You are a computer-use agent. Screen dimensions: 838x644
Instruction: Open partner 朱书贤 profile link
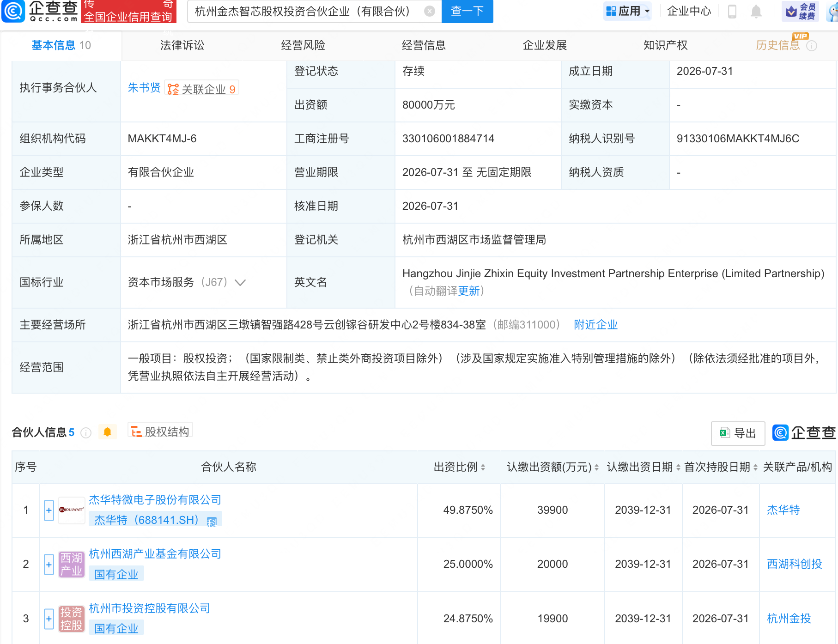pyautogui.click(x=144, y=88)
